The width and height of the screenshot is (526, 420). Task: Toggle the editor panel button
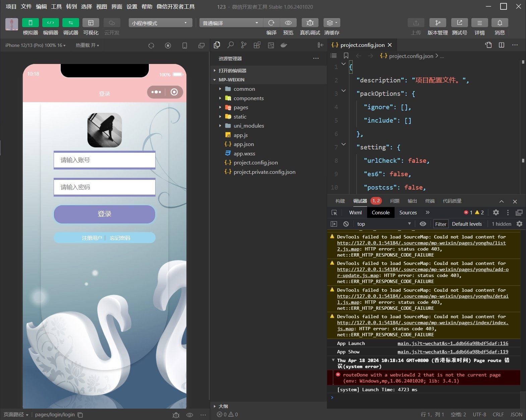(51, 23)
